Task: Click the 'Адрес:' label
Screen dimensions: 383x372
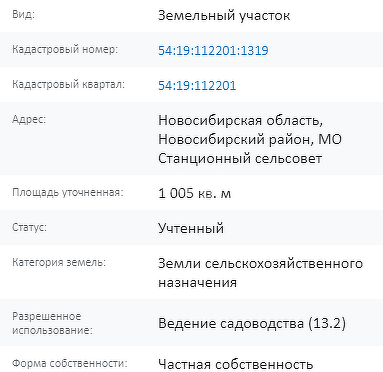Action: click(x=29, y=119)
